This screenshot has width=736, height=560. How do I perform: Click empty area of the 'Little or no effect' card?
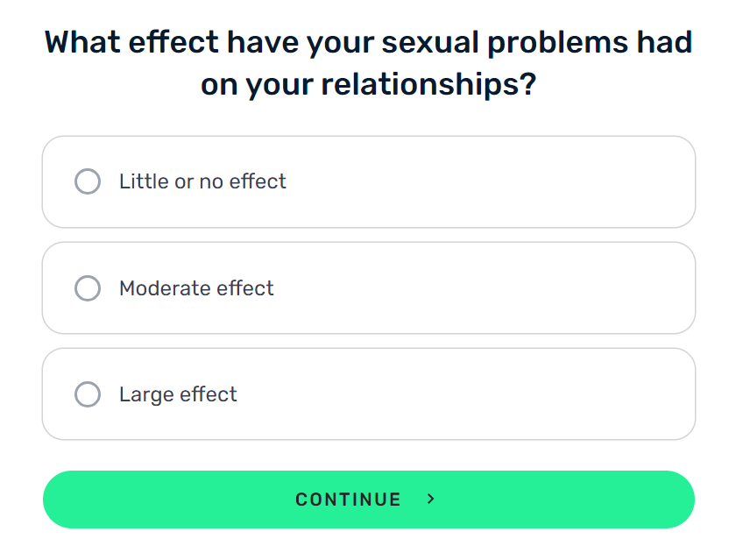(x=488, y=181)
